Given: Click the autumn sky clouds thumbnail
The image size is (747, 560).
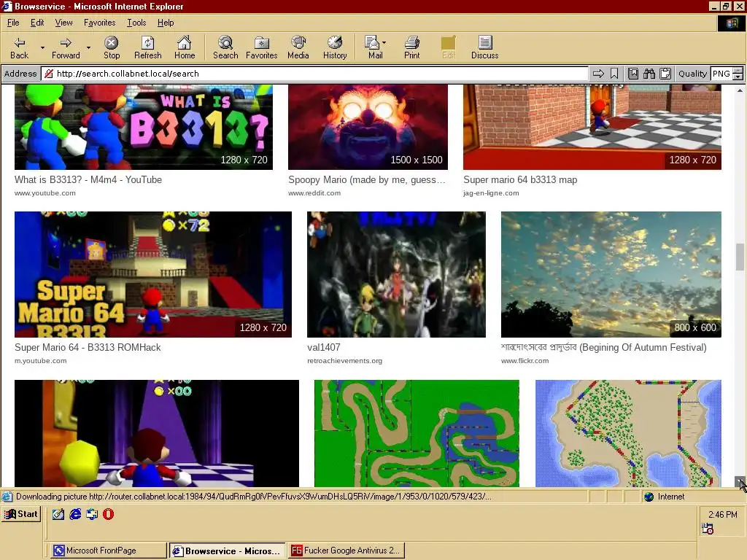Looking at the screenshot, I should coord(611,275).
